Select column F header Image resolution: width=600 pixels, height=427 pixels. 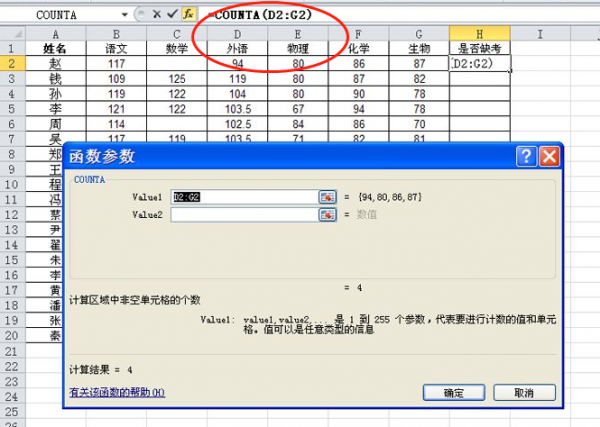pyautogui.click(x=358, y=34)
